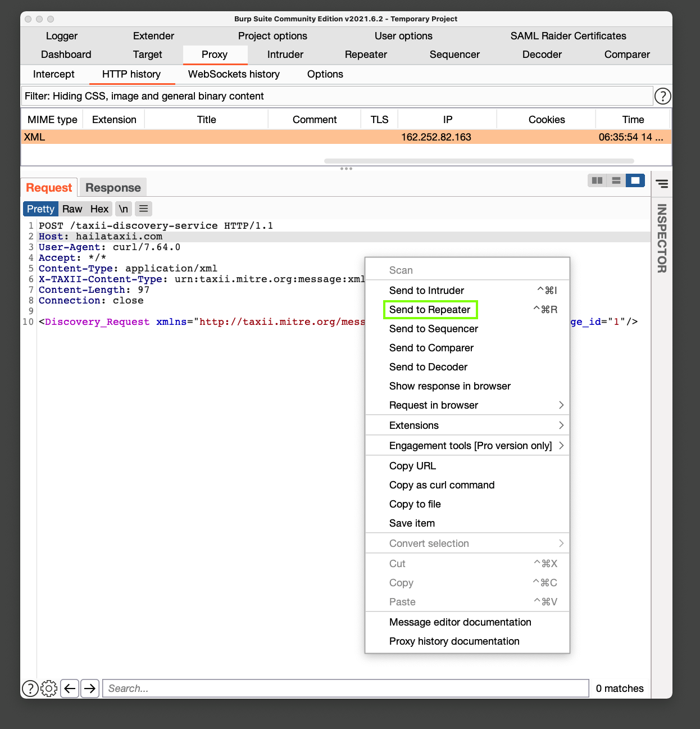Expand Engagement tools submenu

coord(470,446)
